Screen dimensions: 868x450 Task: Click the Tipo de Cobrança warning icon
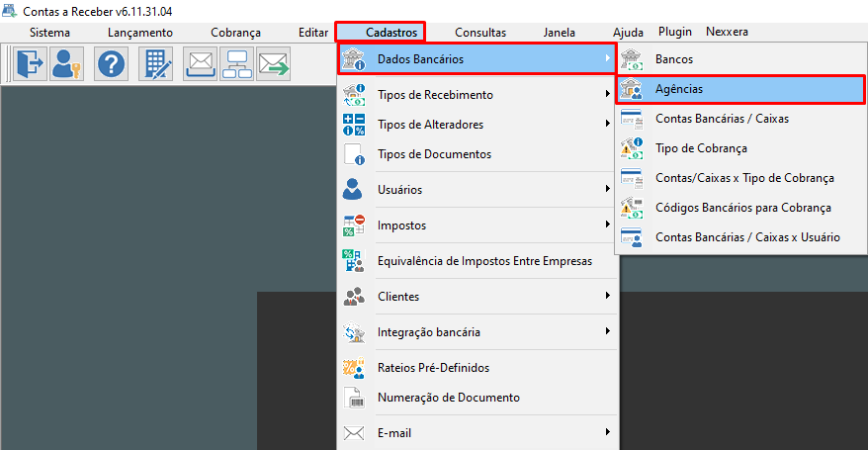pyautogui.click(x=632, y=148)
